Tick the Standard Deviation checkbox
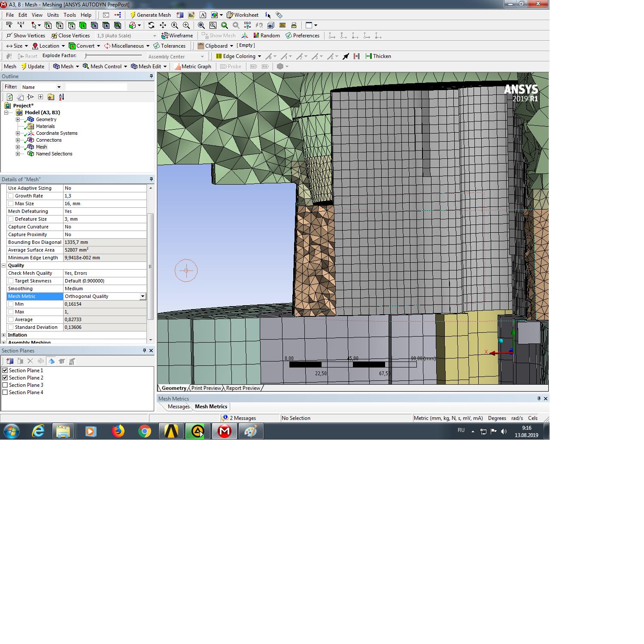 [x=11, y=327]
